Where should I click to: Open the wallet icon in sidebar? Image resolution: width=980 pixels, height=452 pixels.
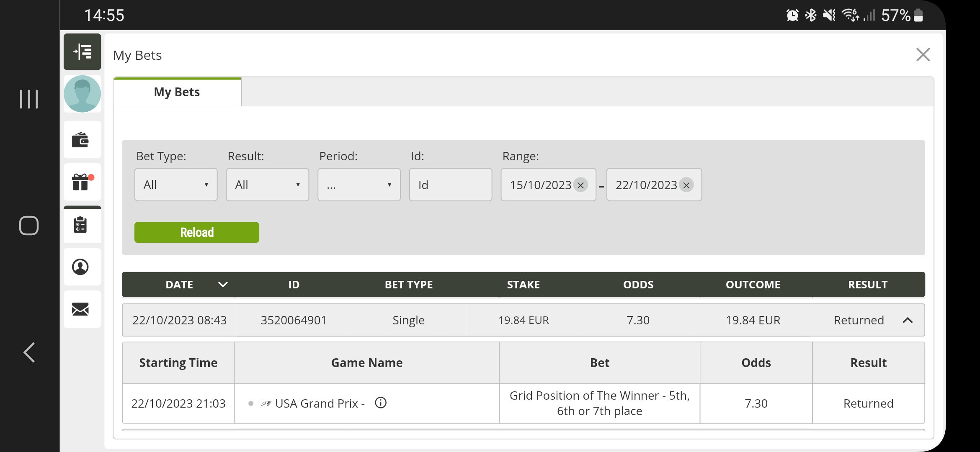(x=80, y=140)
